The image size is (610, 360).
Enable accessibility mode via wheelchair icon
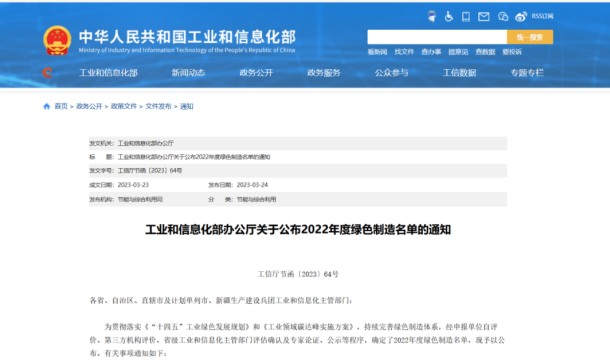coord(449,16)
